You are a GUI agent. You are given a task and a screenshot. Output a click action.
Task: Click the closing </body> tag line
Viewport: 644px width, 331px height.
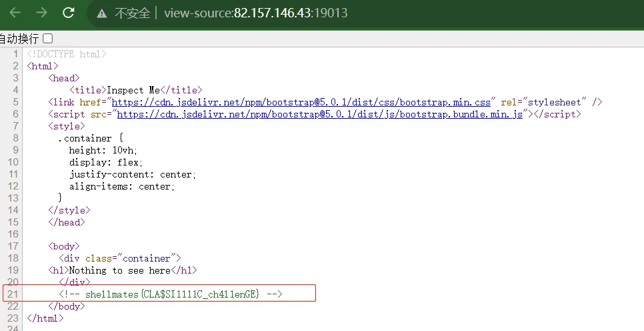[67, 306]
